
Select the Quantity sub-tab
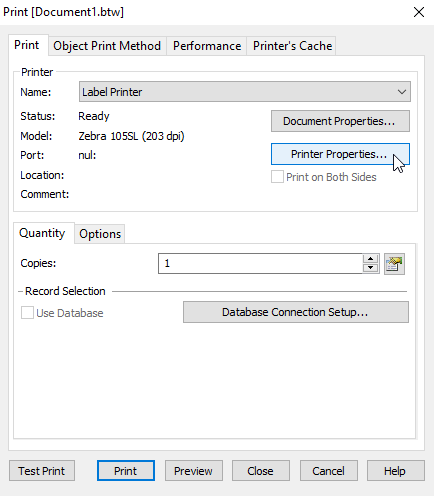(42, 233)
